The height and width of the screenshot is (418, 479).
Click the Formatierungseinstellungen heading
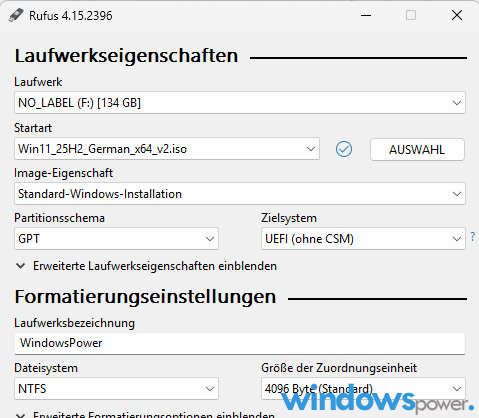pyautogui.click(x=145, y=297)
